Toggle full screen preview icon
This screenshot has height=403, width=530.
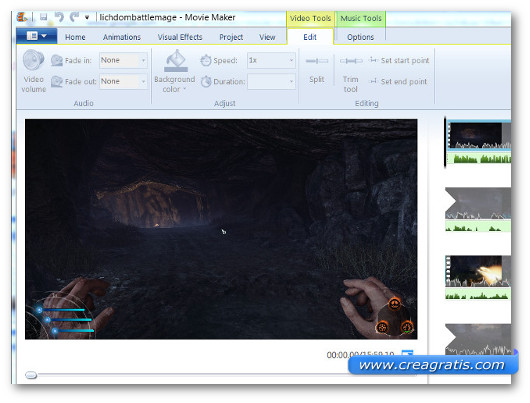click(407, 354)
